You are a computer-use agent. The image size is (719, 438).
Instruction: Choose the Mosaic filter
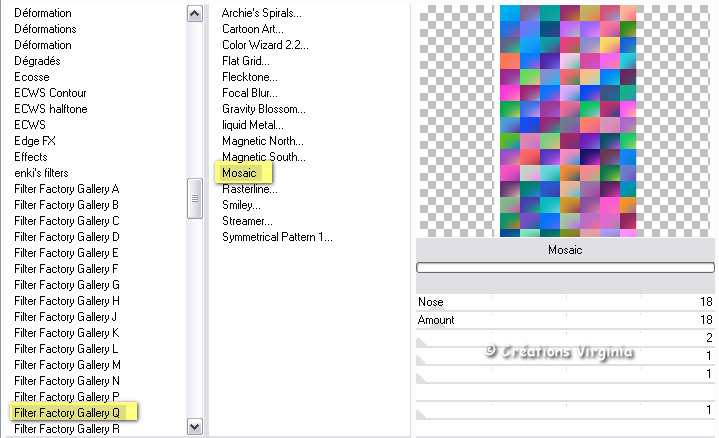pyautogui.click(x=240, y=173)
